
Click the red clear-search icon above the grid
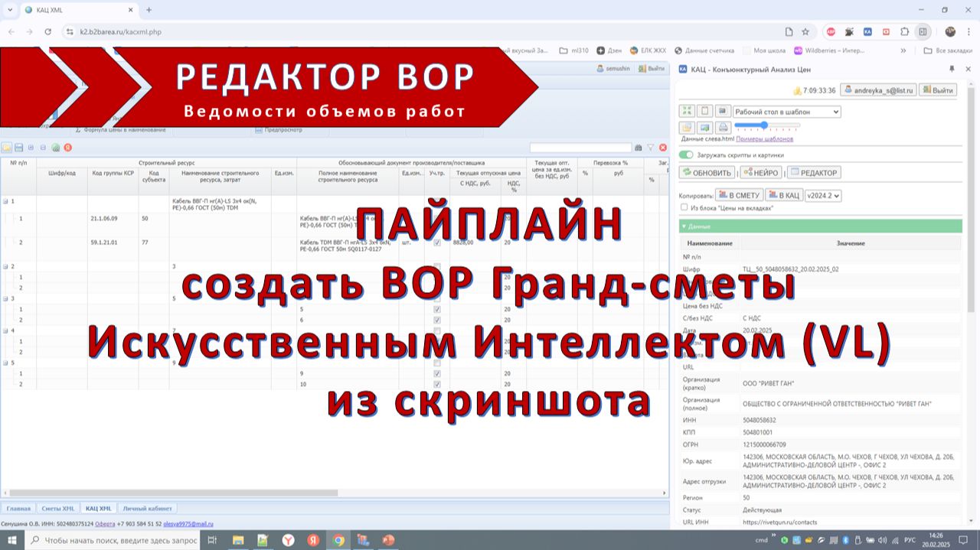tap(663, 148)
